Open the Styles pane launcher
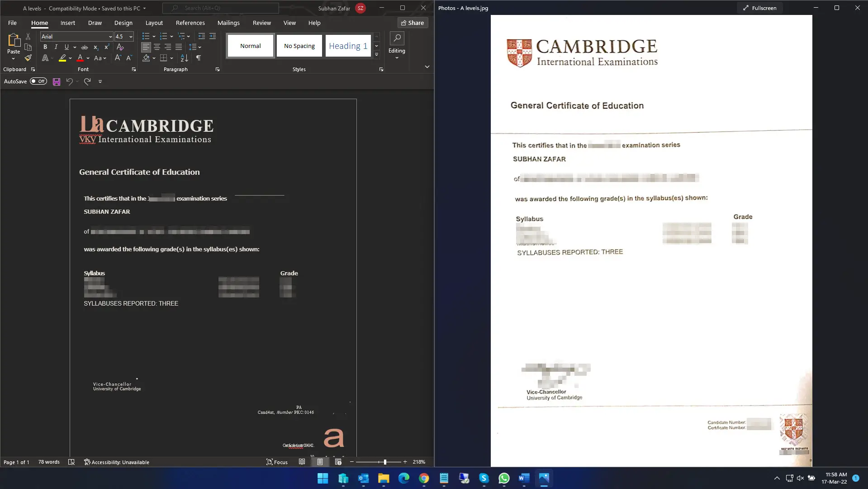The image size is (868, 489). pos(381,69)
